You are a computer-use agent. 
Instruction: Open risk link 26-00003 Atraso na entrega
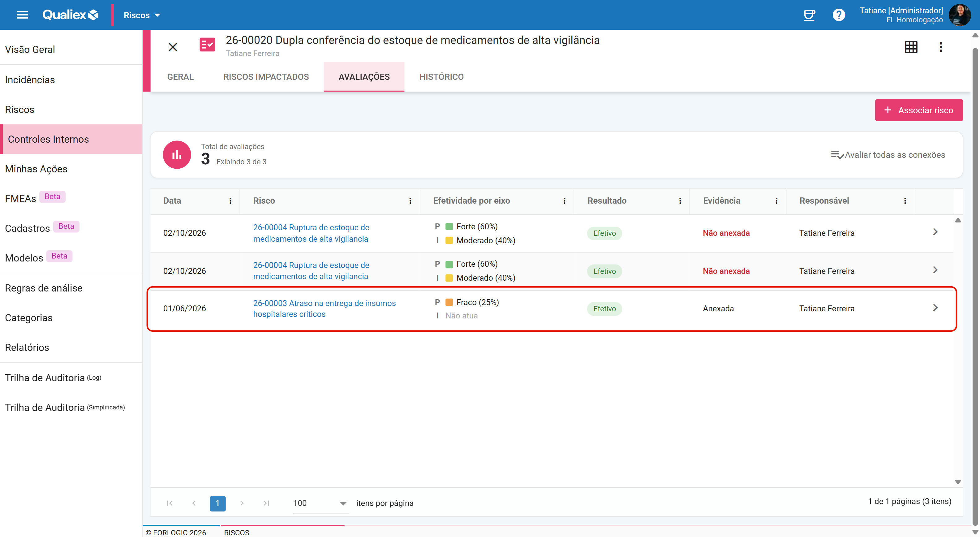pyautogui.click(x=324, y=308)
